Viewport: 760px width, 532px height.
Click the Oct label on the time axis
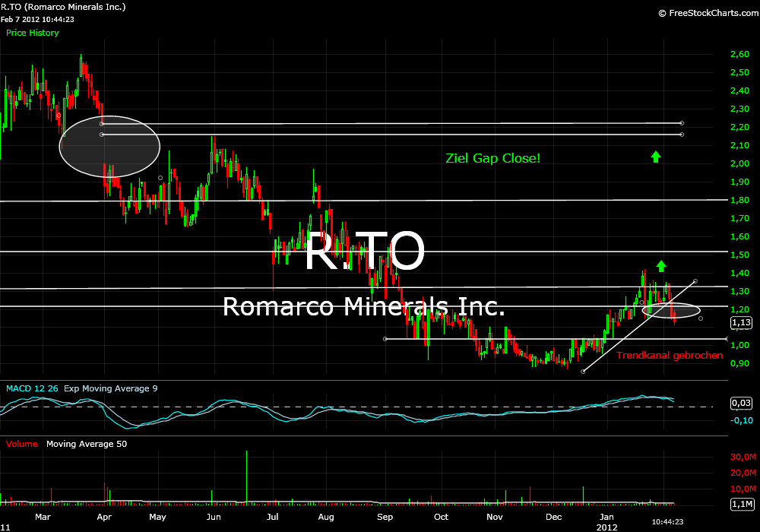point(441,517)
